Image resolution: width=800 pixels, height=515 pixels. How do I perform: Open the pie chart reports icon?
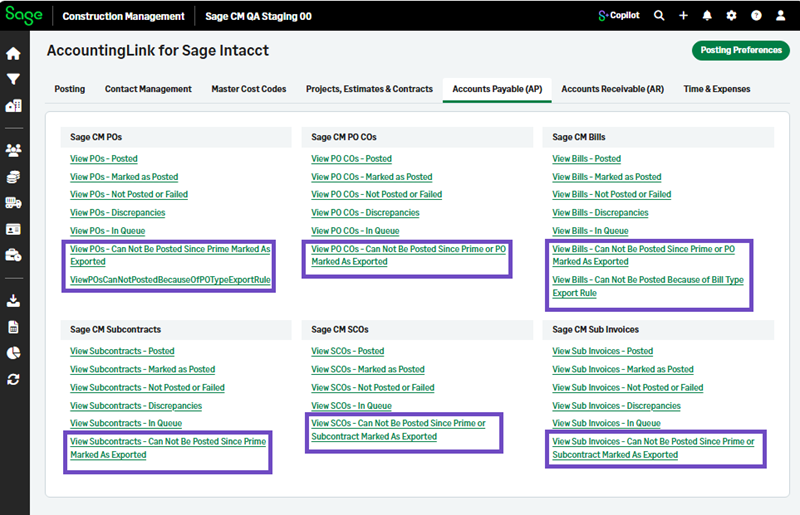[13, 353]
